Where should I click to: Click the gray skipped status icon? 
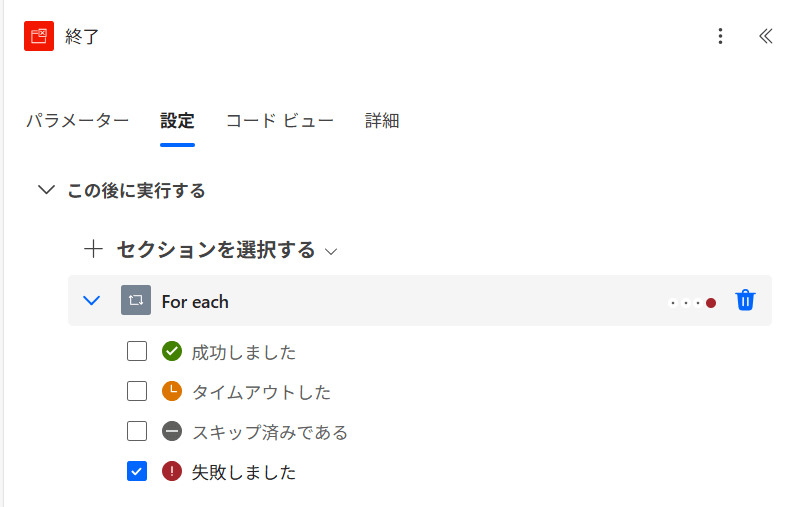[x=172, y=431]
